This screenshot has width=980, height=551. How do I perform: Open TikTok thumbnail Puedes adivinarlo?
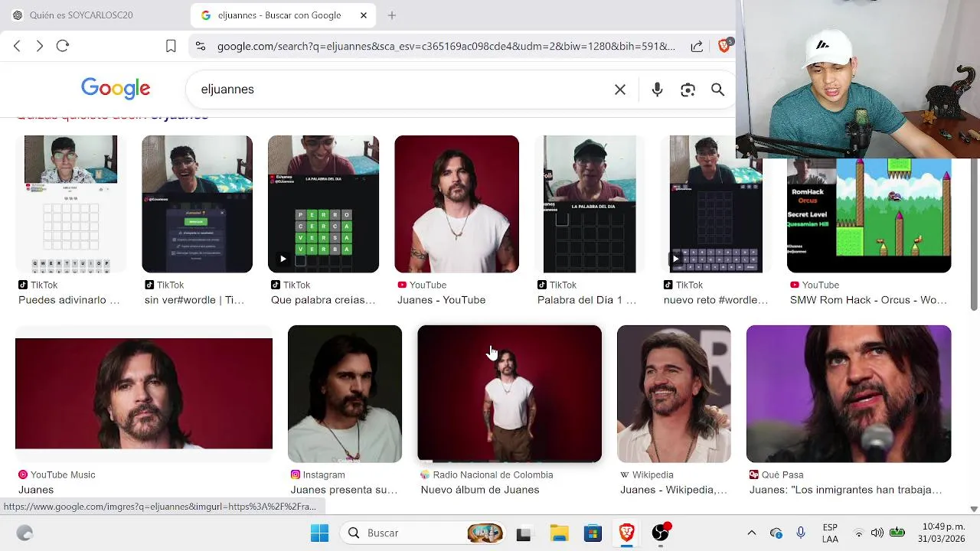click(70, 204)
